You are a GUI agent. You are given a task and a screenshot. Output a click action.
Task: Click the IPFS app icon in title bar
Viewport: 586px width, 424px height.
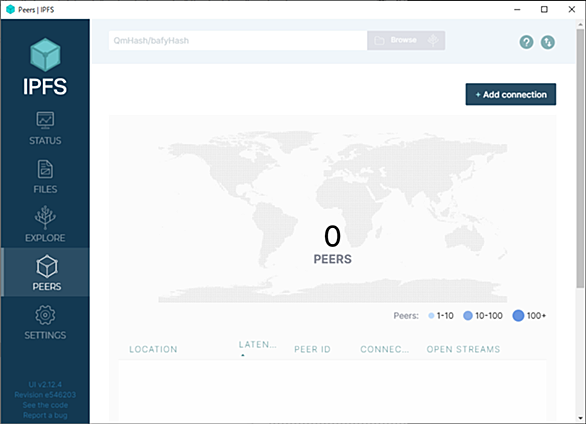click(x=10, y=9)
